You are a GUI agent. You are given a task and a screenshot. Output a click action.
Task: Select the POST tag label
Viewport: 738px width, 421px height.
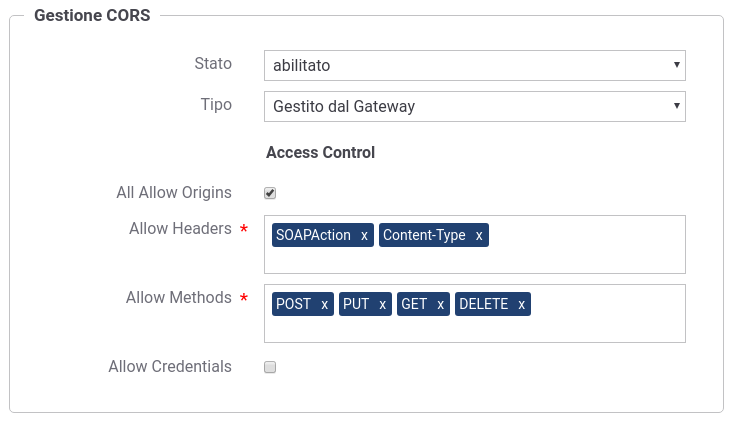pos(293,304)
